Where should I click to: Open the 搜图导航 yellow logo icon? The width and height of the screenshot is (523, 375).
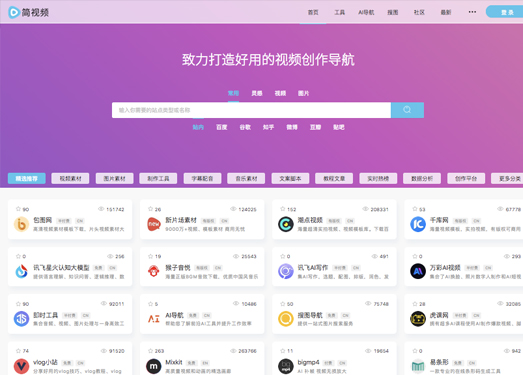286,319
